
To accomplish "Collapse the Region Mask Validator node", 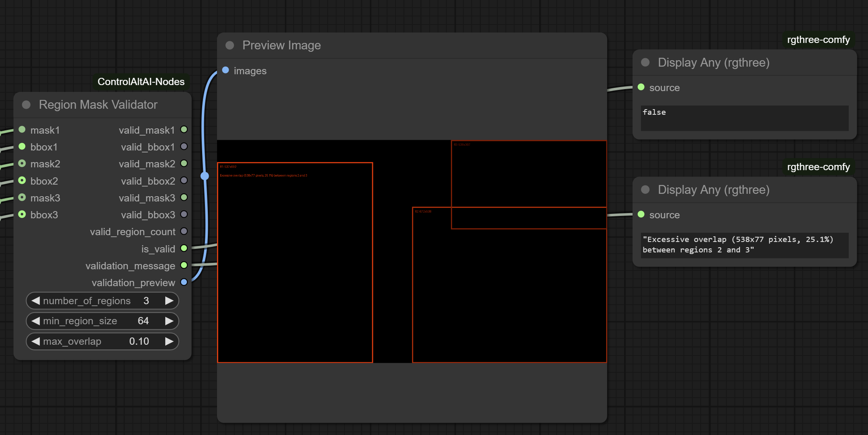I will [26, 105].
